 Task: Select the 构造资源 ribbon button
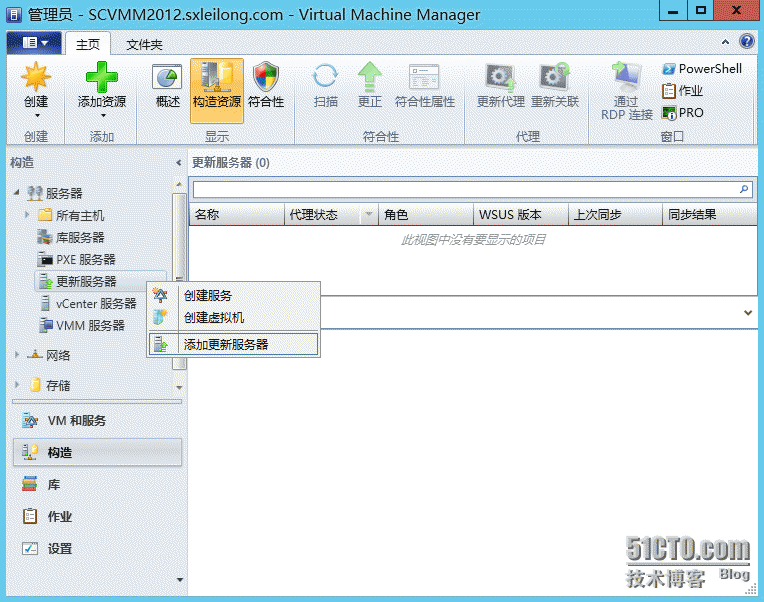point(217,91)
